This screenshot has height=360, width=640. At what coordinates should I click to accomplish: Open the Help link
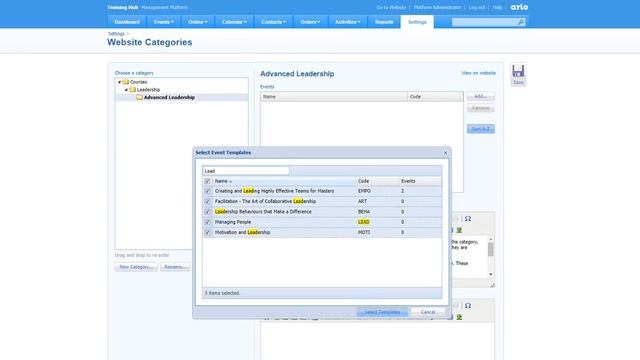click(497, 7)
